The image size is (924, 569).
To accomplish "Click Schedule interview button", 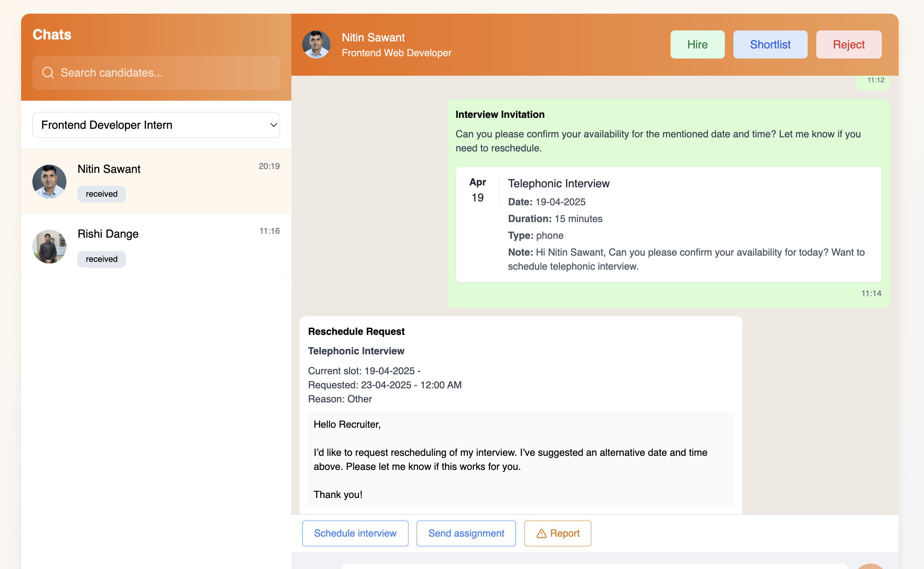I will [355, 533].
